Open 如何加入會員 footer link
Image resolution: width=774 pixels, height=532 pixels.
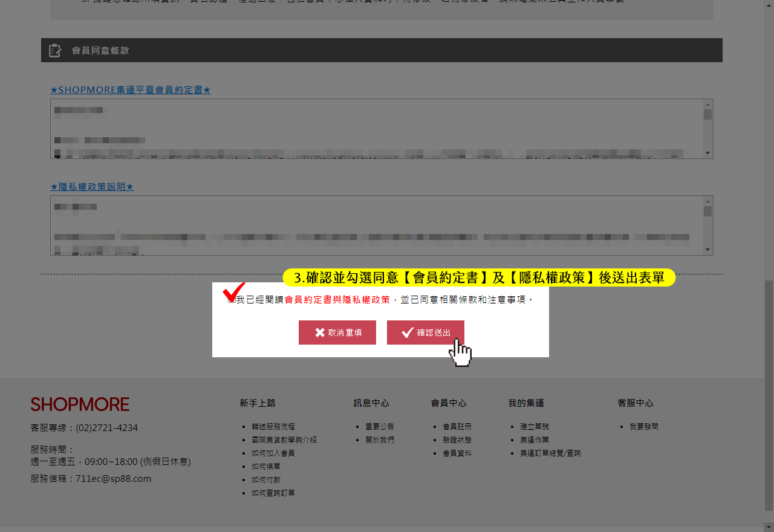pyautogui.click(x=273, y=453)
